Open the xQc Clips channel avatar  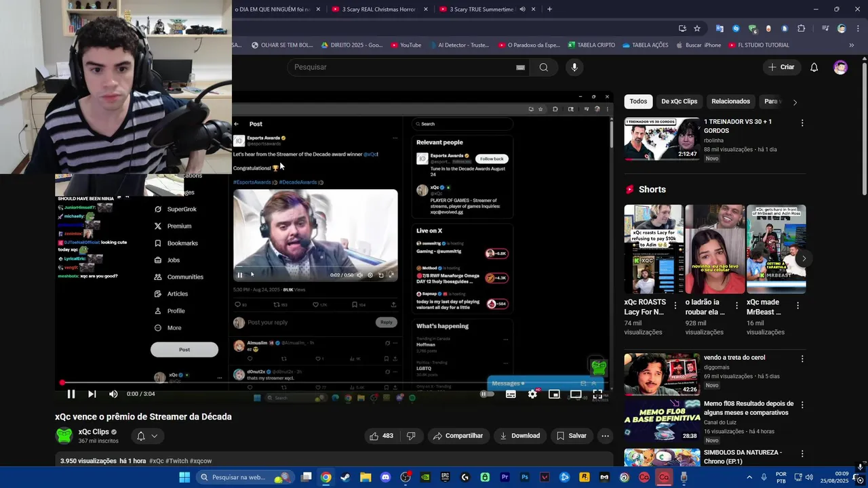click(64, 436)
